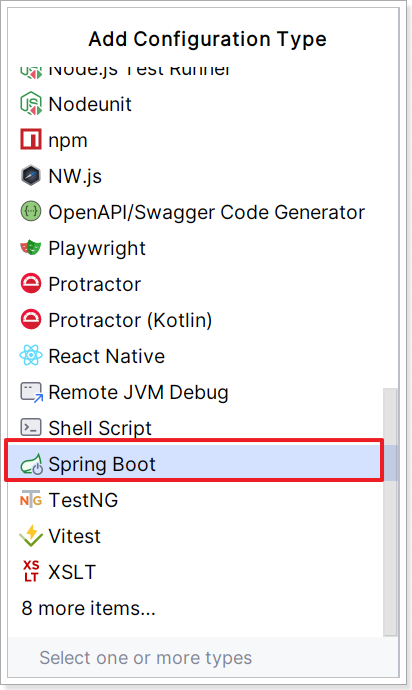Click the Vitest lightning icon
412x690 pixels.
tap(31, 536)
